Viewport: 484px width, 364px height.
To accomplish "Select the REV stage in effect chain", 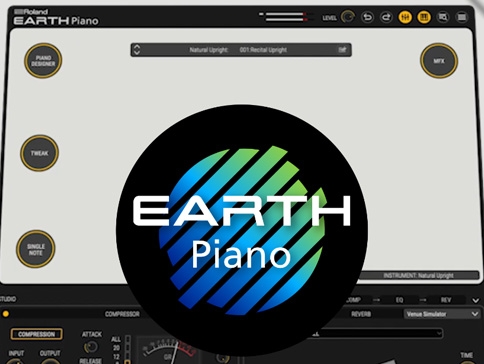I will 446,300.
